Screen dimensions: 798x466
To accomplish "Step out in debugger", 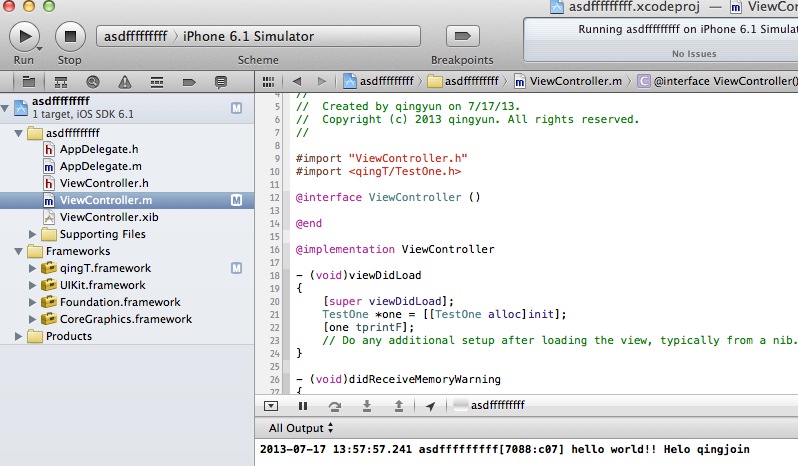I will (x=398, y=405).
